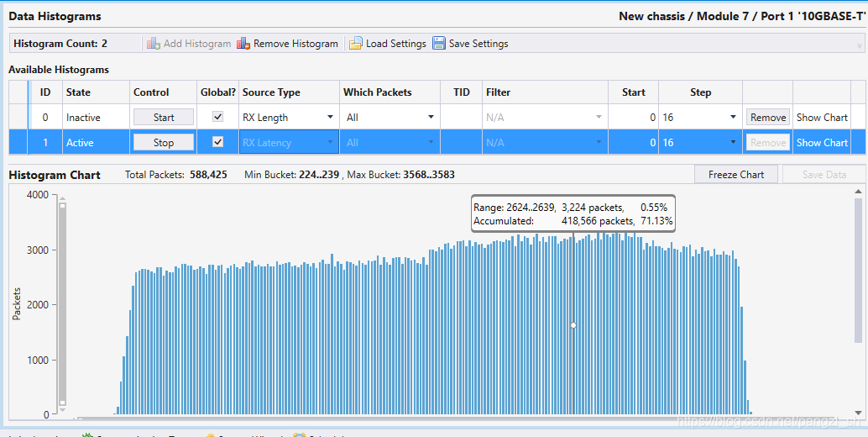Screen dimensions: 868x437
Task: Click chart vertical scrollbar down arrow
Action: (859, 413)
